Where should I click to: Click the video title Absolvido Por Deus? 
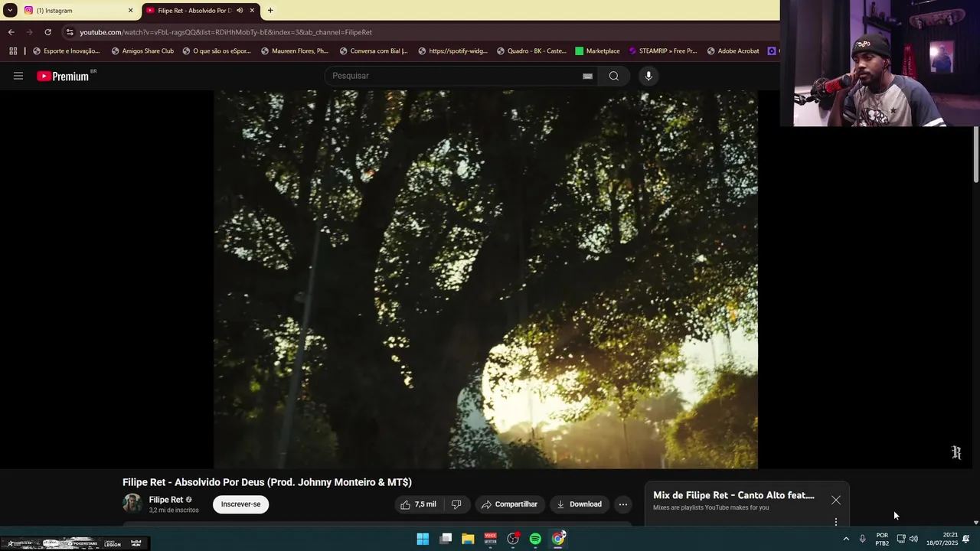coord(267,482)
